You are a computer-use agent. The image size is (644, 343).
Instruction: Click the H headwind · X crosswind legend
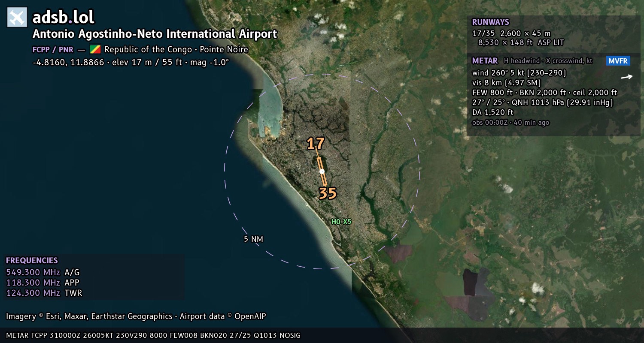click(548, 61)
